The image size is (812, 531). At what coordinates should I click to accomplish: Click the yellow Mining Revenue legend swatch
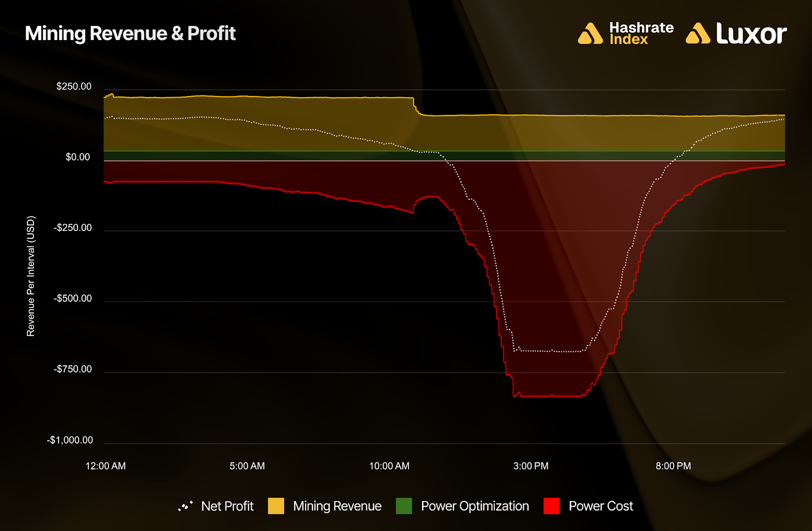point(276,506)
